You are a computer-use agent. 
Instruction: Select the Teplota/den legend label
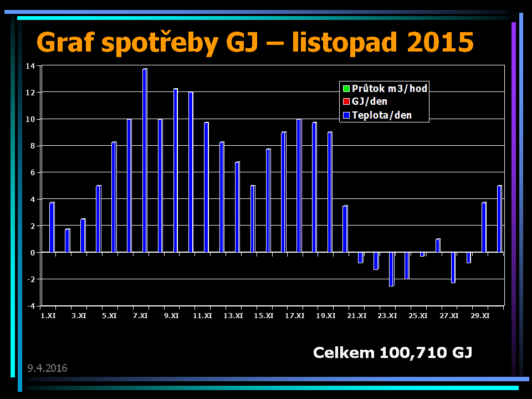click(x=382, y=116)
